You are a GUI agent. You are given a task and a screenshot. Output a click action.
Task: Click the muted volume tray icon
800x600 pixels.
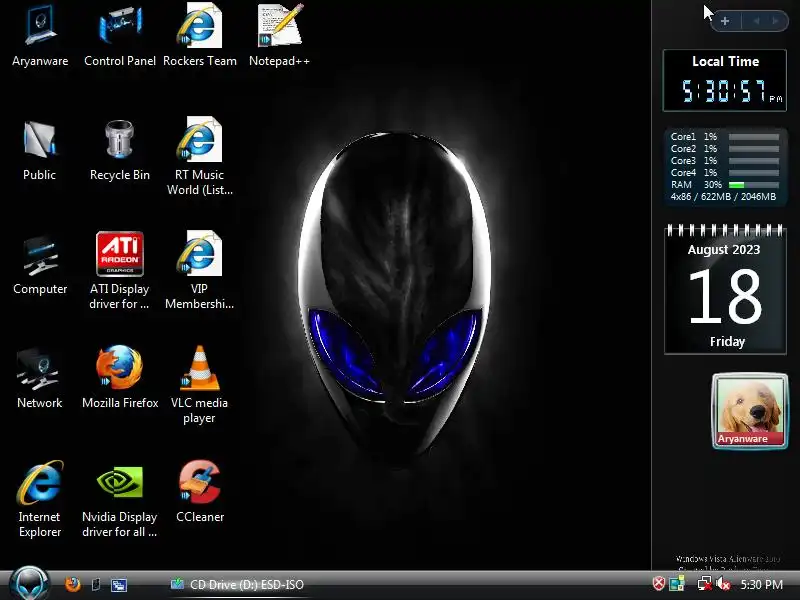[723, 584]
